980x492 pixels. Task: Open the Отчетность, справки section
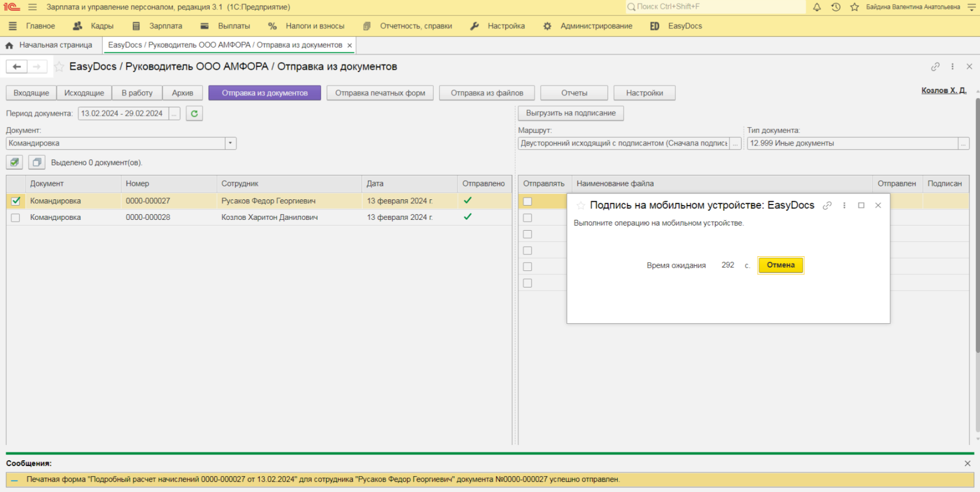coord(408,26)
